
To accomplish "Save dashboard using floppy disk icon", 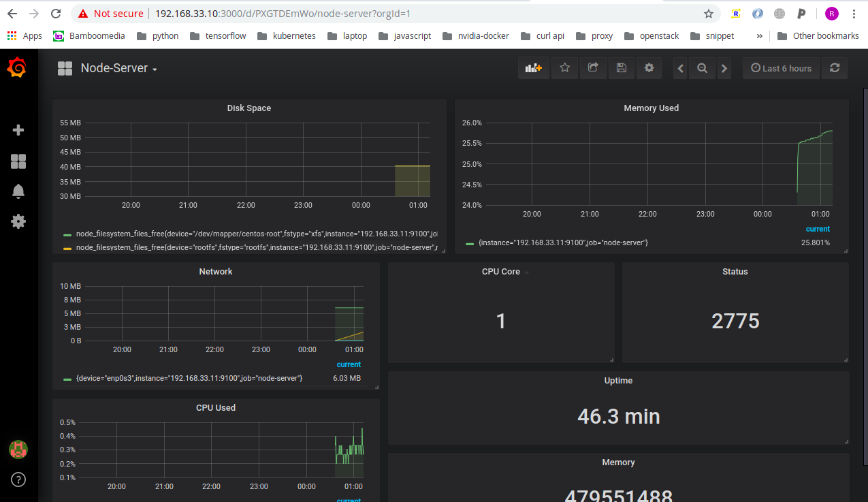I will tap(621, 68).
